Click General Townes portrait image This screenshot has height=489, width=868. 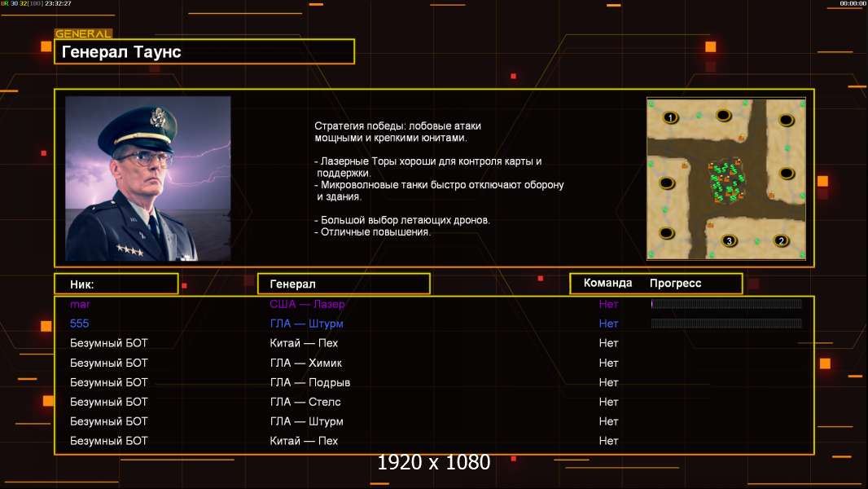pyautogui.click(x=148, y=178)
